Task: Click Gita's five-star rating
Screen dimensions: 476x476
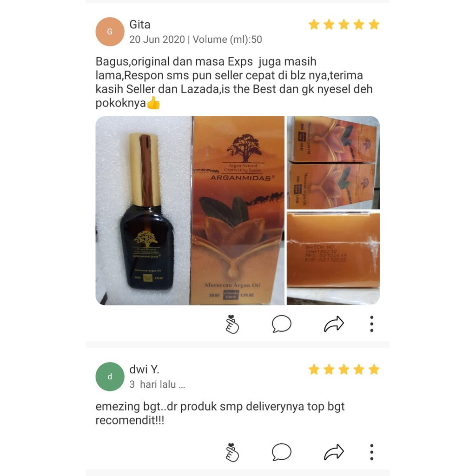Action: (x=344, y=25)
